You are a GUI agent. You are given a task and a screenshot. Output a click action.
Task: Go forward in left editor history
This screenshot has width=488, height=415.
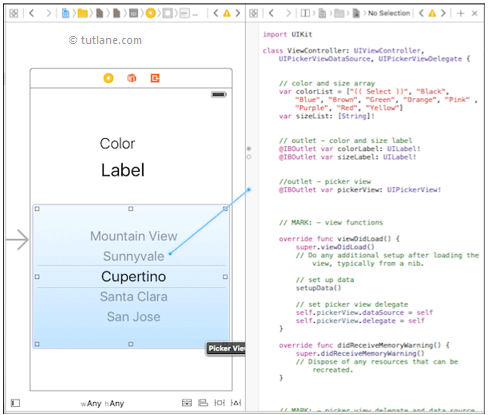49,13
